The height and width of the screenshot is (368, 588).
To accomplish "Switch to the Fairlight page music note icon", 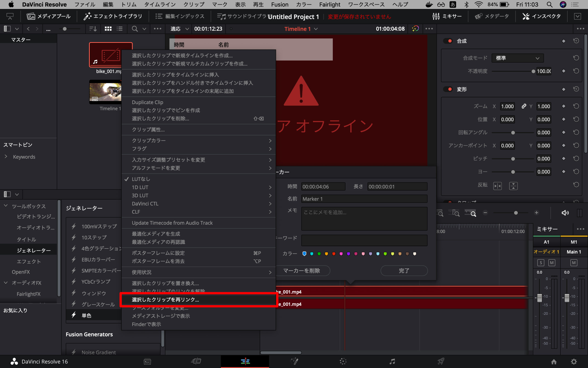I will 392,361.
